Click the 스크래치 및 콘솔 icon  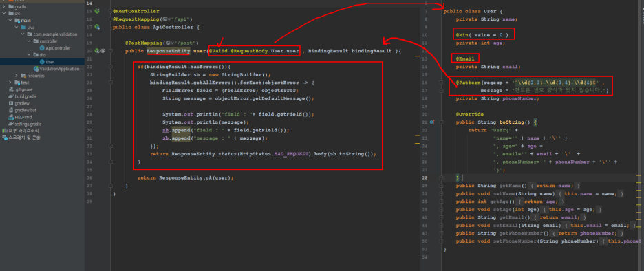pyautogui.click(x=5, y=138)
